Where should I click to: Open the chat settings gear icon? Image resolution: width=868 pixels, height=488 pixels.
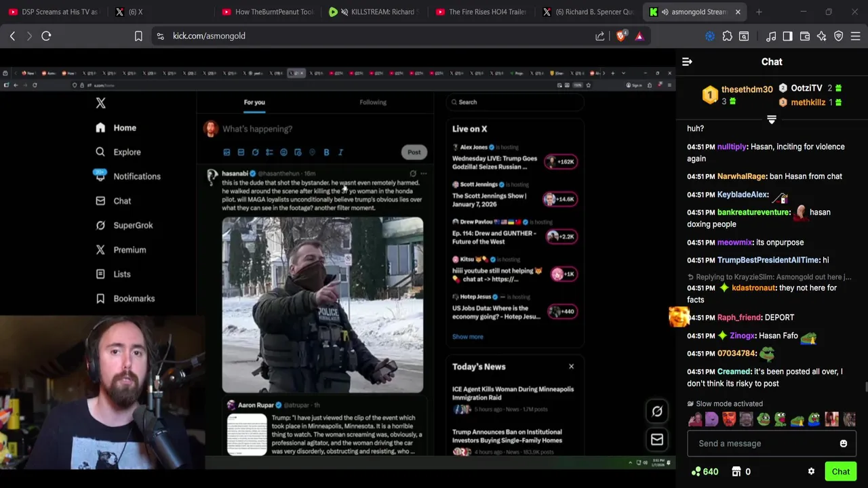click(x=811, y=472)
